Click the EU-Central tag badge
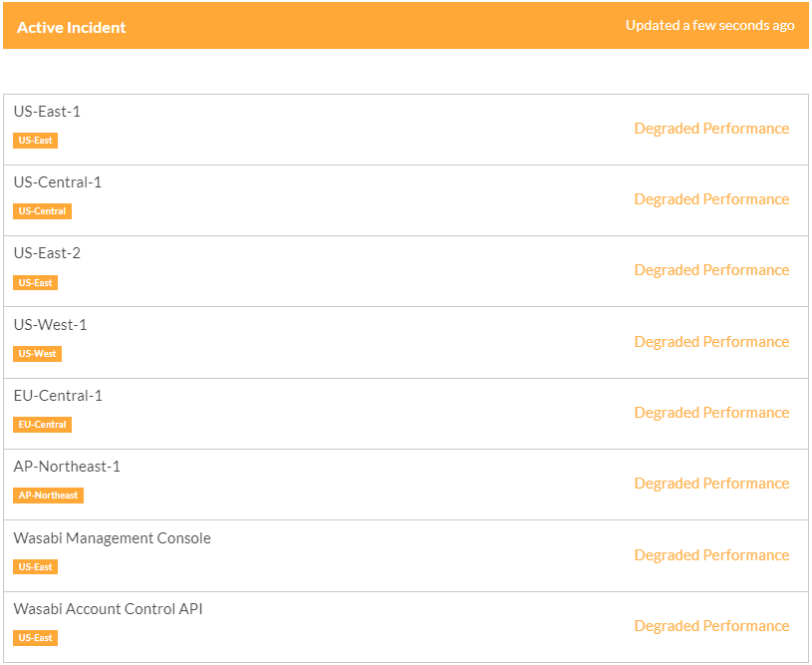This screenshot has width=812, height=665. pos(42,425)
